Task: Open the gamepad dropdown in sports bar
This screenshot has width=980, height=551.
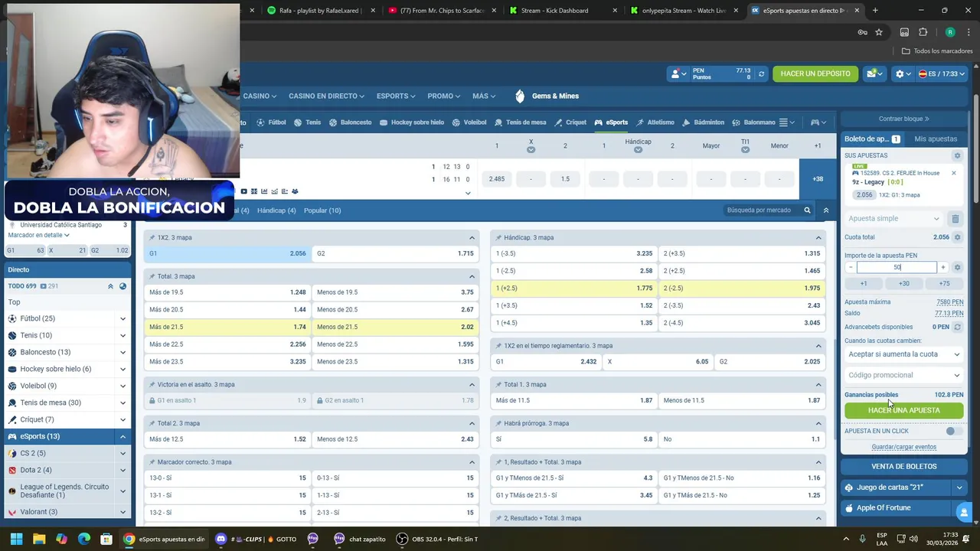Action: click(819, 122)
